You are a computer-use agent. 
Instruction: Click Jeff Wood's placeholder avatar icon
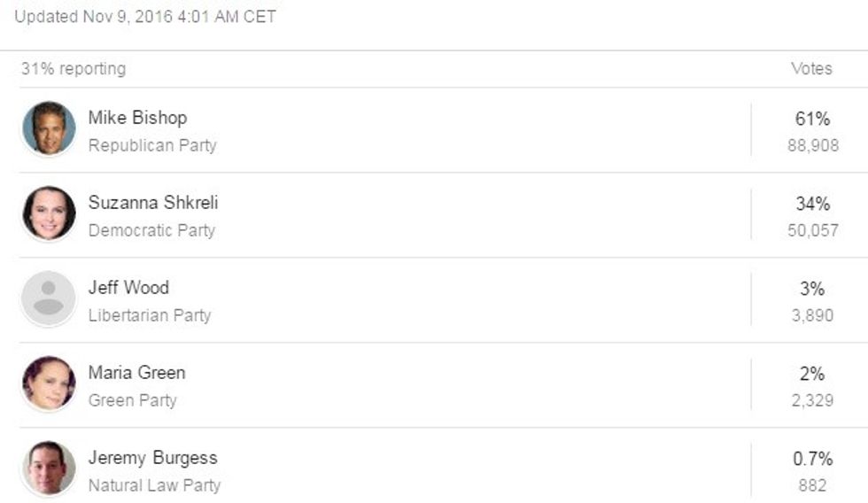(49, 298)
